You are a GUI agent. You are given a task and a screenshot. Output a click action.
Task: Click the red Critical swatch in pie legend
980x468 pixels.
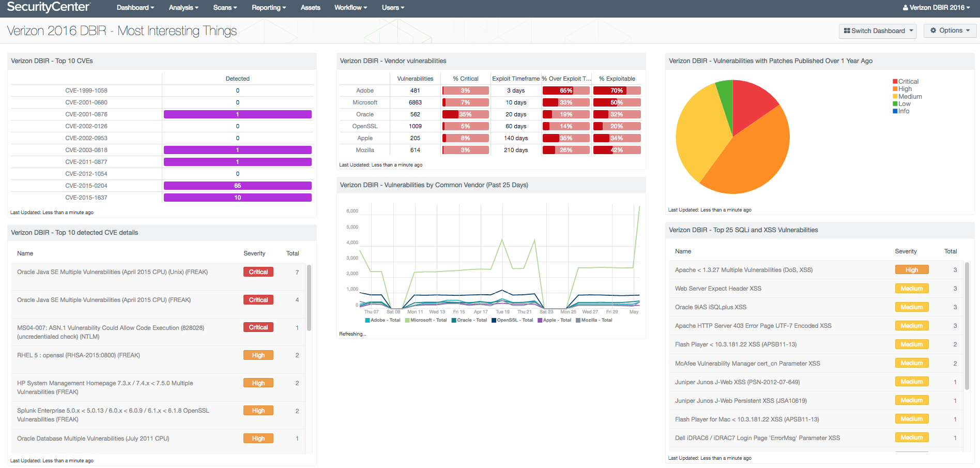pyautogui.click(x=895, y=82)
